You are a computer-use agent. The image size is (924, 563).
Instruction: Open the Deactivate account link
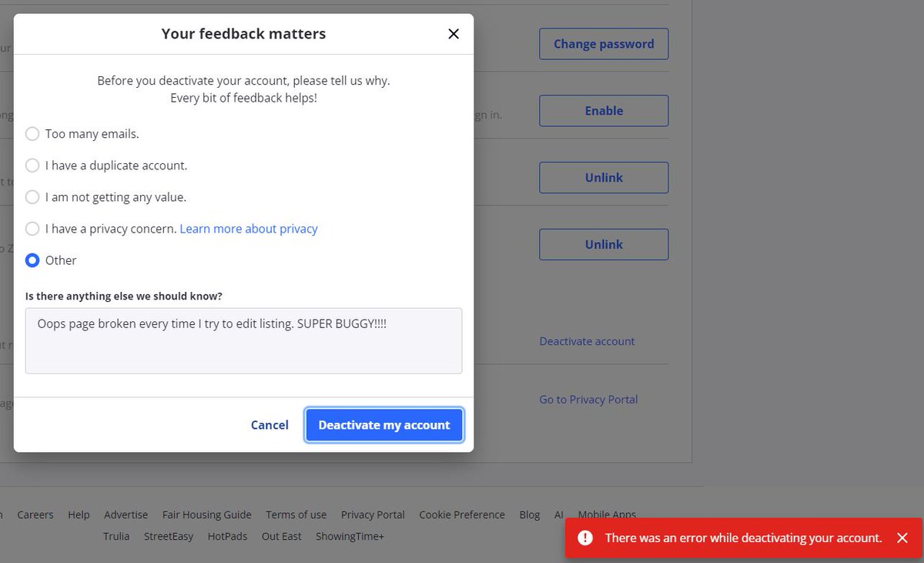pos(587,341)
